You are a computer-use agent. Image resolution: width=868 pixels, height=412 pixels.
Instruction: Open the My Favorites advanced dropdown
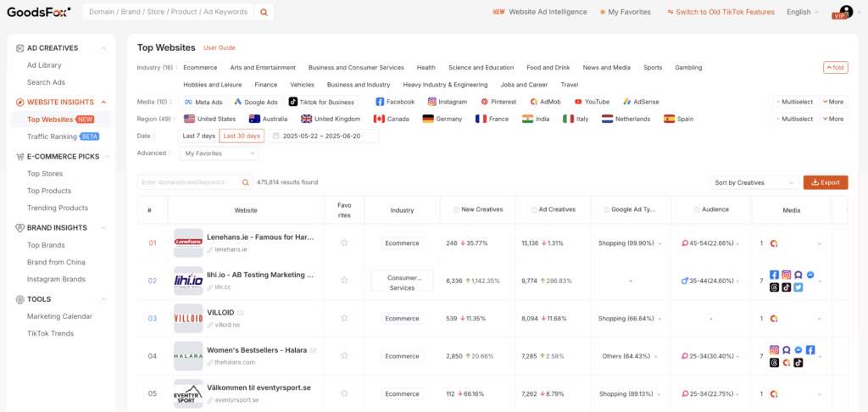[x=219, y=153]
